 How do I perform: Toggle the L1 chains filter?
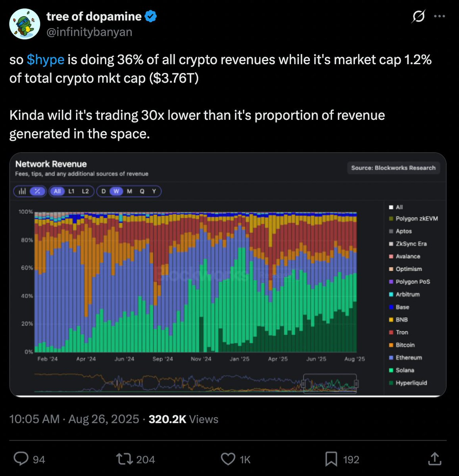point(71,191)
